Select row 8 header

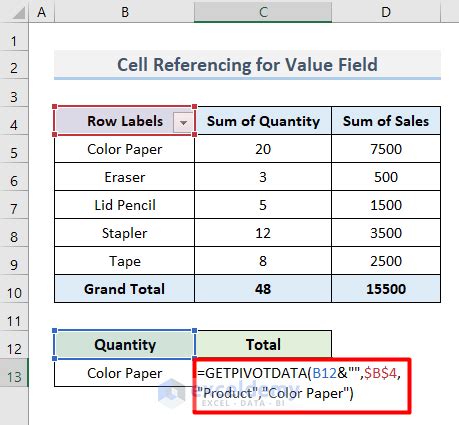(14, 233)
